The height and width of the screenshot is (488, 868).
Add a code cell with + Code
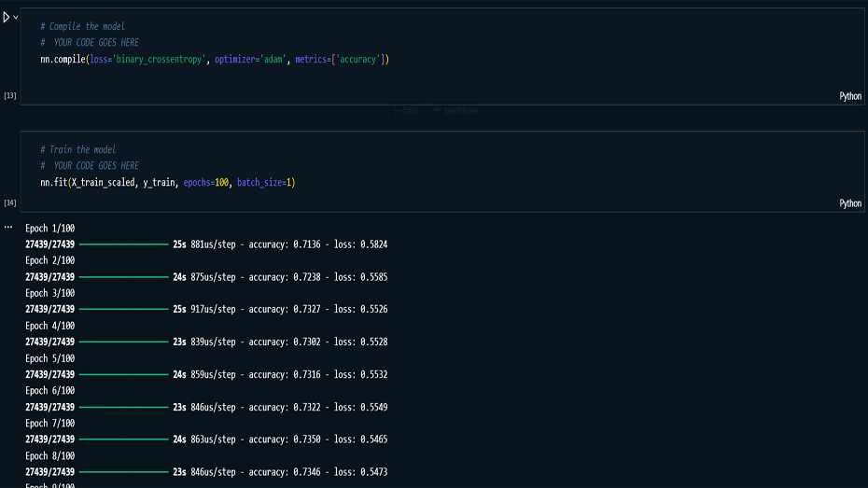406,110
